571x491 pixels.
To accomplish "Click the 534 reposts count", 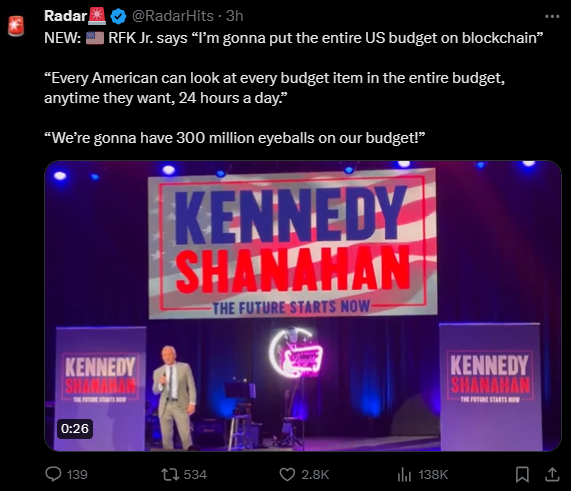I will click(195, 475).
